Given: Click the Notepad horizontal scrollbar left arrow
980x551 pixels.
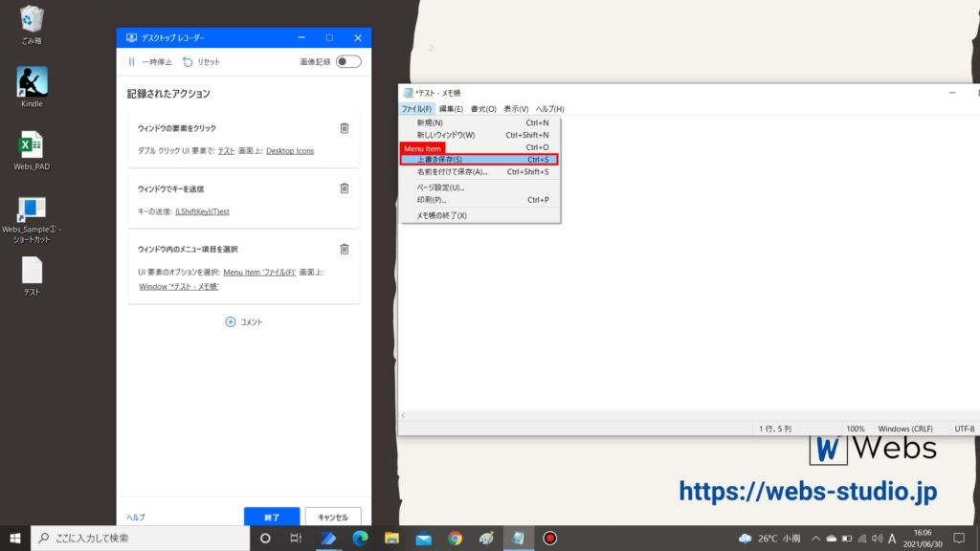Looking at the screenshot, I should click(403, 415).
